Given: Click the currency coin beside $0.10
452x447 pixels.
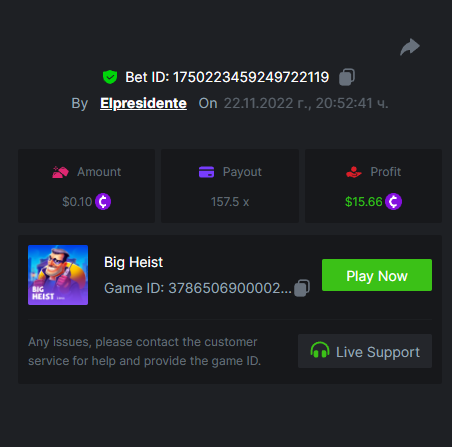Looking at the screenshot, I should (x=103, y=202).
